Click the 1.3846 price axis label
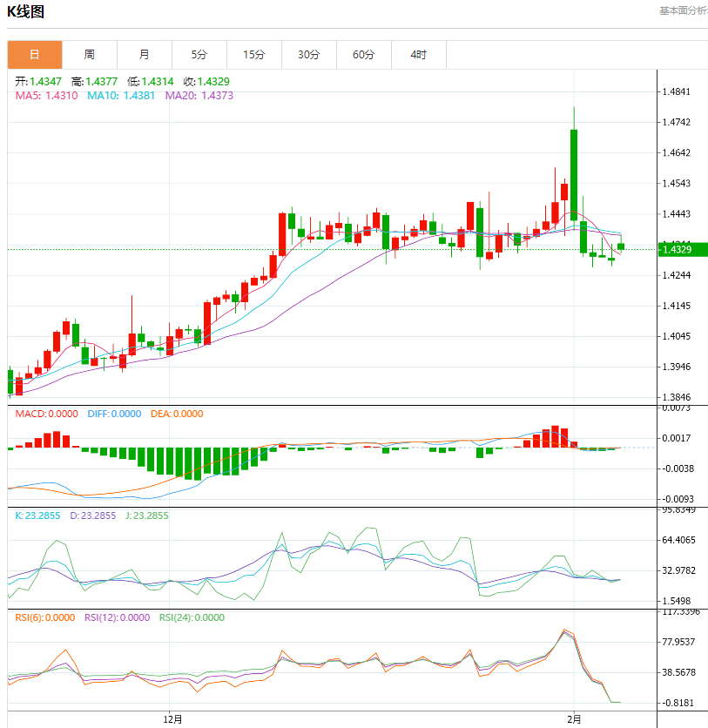The height and width of the screenshot is (728, 708). [x=677, y=397]
